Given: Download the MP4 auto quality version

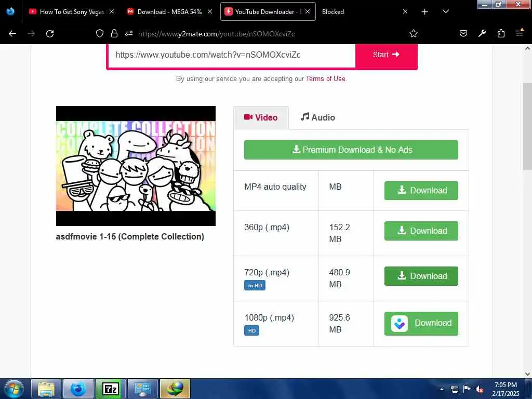Looking at the screenshot, I should (421, 190).
